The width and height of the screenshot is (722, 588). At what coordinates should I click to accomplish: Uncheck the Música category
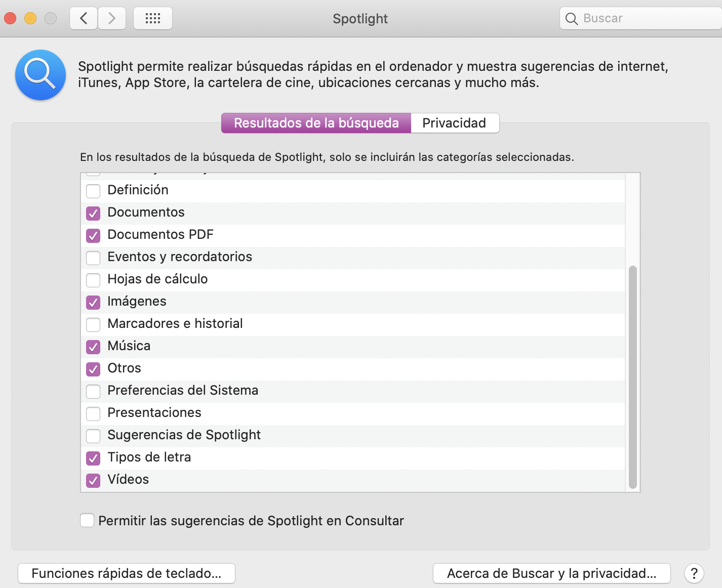93,347
